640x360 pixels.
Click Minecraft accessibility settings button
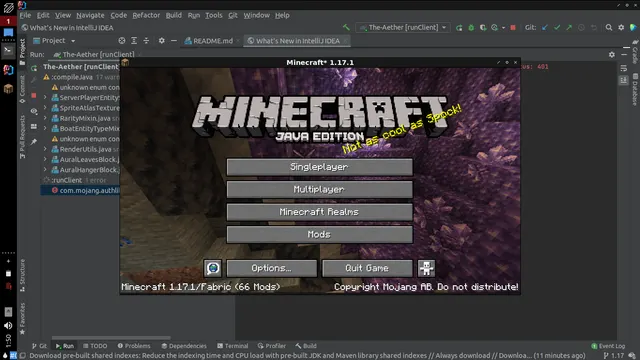click(x=426, y=268)
